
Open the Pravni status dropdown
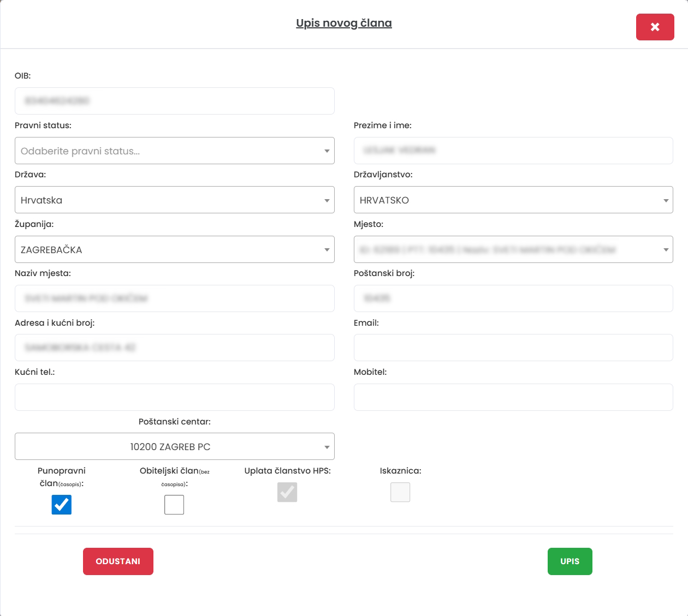(174, 151)
